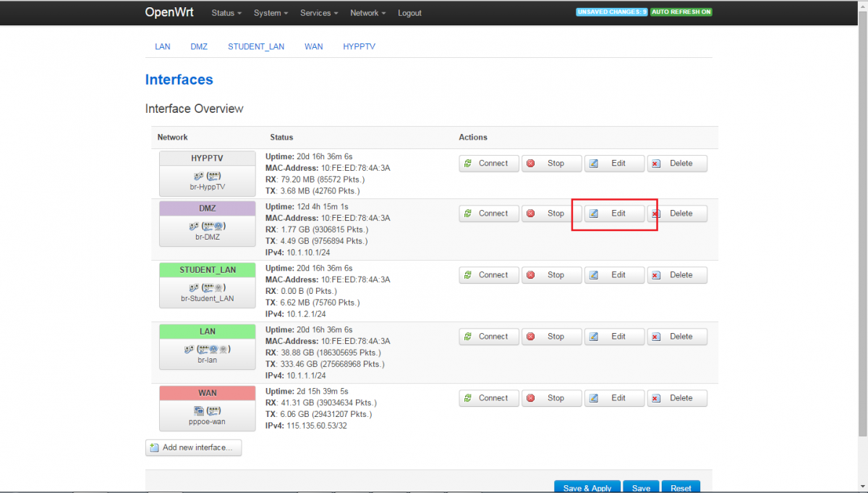Click the Add new interface icon
This screenshot has width=868, height=493.
(x=154, y=447)
